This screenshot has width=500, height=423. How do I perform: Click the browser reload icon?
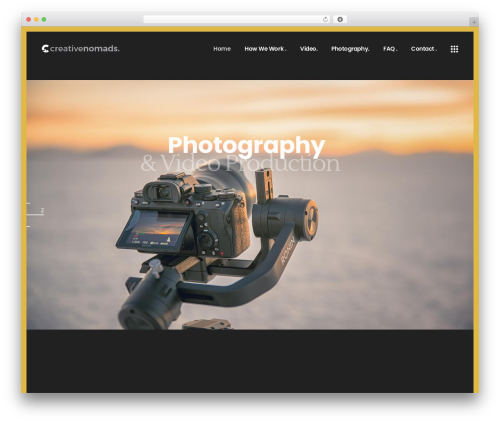[325, 20]
